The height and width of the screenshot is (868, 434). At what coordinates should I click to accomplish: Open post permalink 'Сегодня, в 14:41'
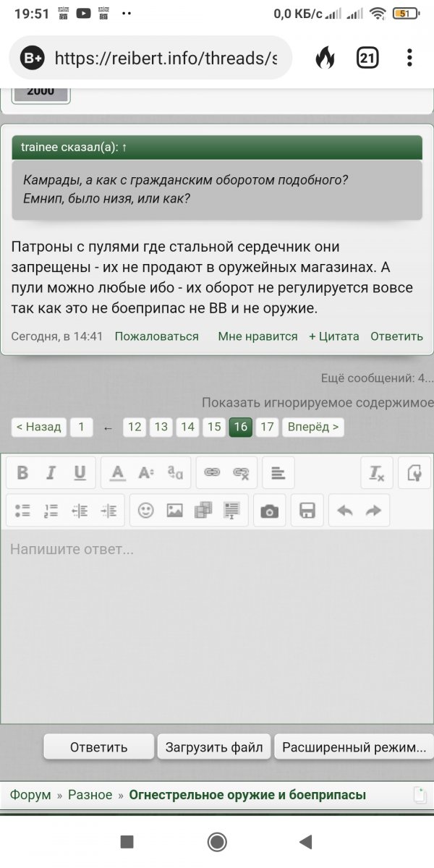coord(57,336)
